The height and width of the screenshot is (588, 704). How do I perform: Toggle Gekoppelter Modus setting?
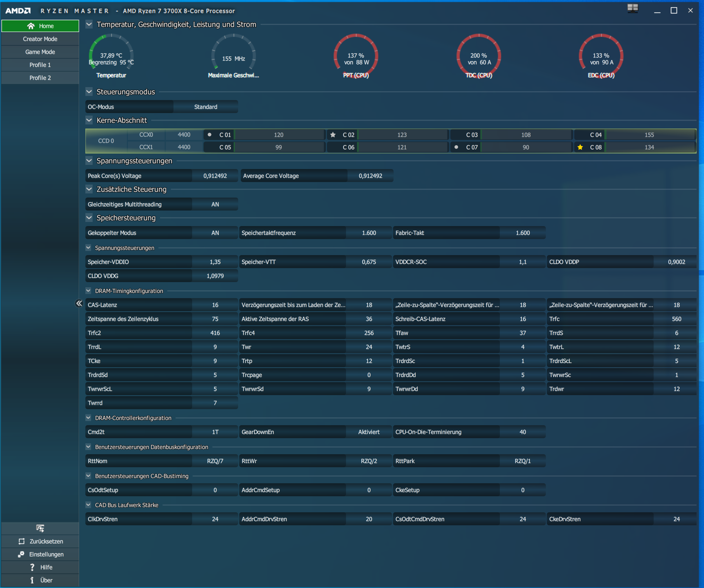[214, 232]
